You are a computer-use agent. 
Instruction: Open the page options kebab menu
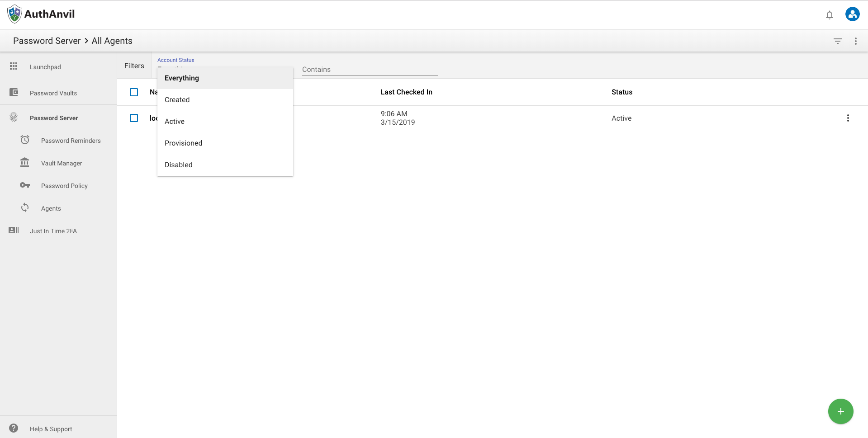(856, 41)
